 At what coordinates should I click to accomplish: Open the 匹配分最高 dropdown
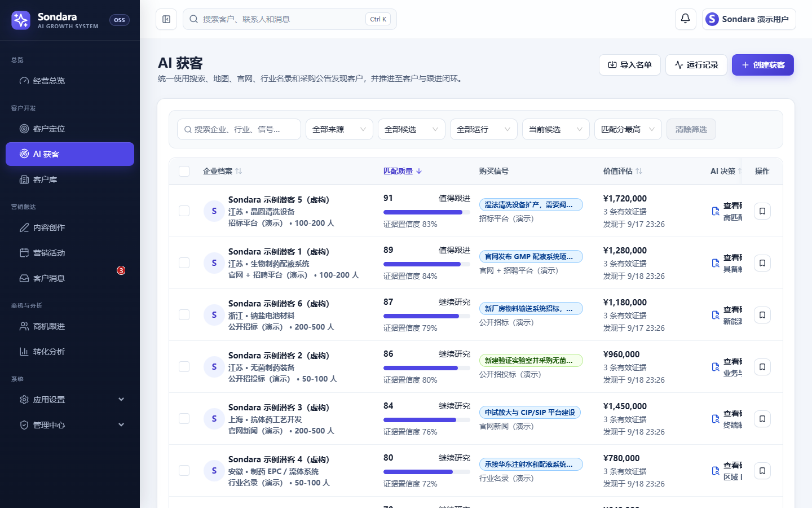pos(628,129)
